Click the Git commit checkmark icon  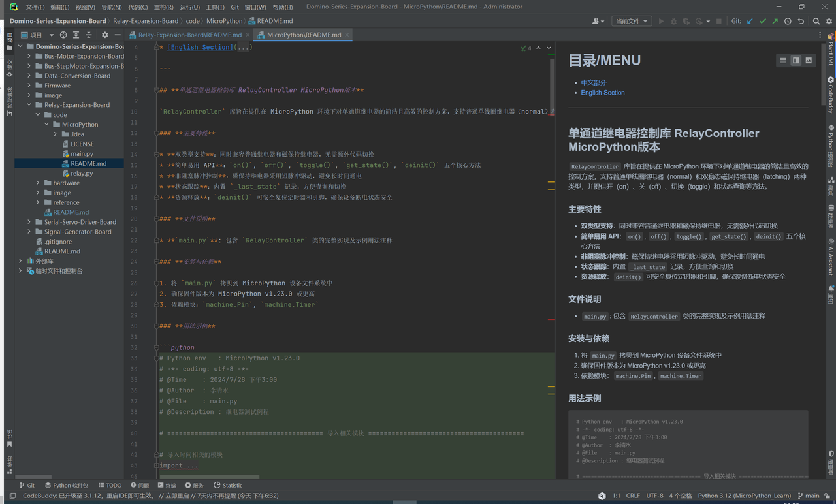762,21
